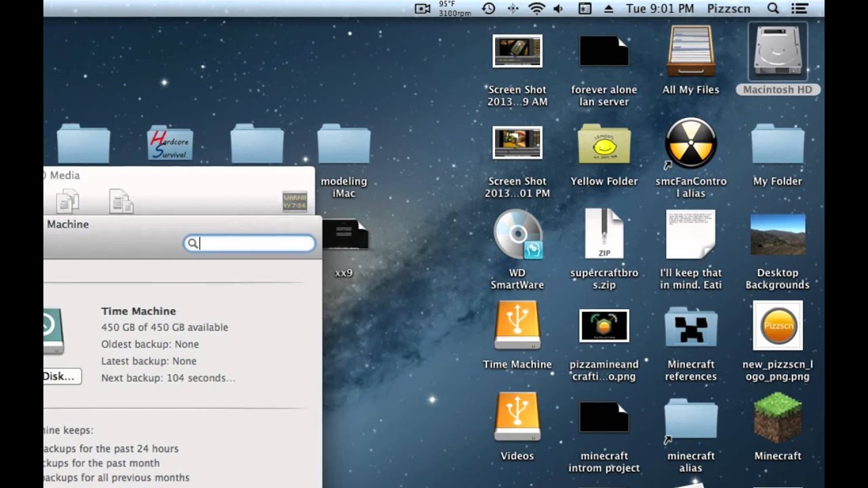Open the Tue 9:01 PM clock menu
This screenshot has width=868, height=488.
(x=660, y=8)
